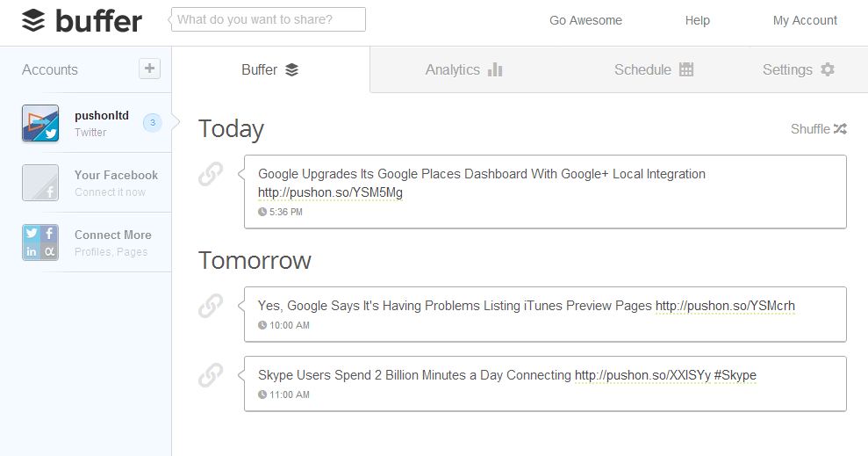Click the Shuffle icon
868x456 pixels.
click(840, 129)
